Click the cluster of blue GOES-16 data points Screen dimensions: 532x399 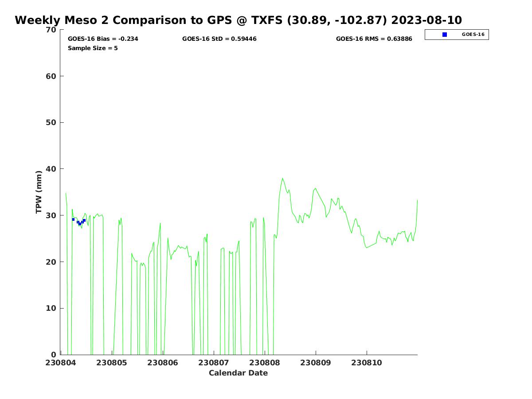(x=79, y=222)
